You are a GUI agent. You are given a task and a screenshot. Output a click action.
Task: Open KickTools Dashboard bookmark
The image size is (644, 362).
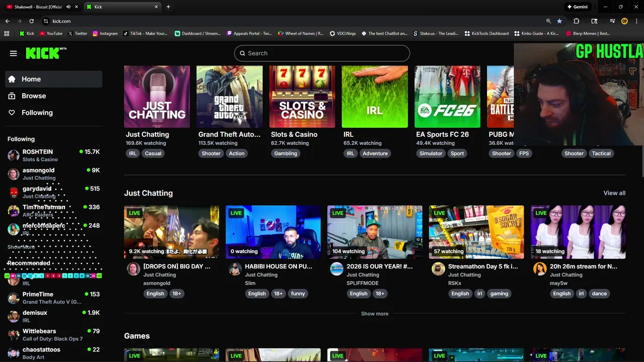487,34
